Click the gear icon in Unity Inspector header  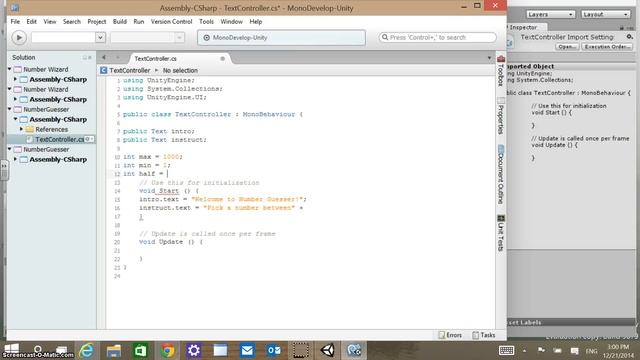coord(629,37)
